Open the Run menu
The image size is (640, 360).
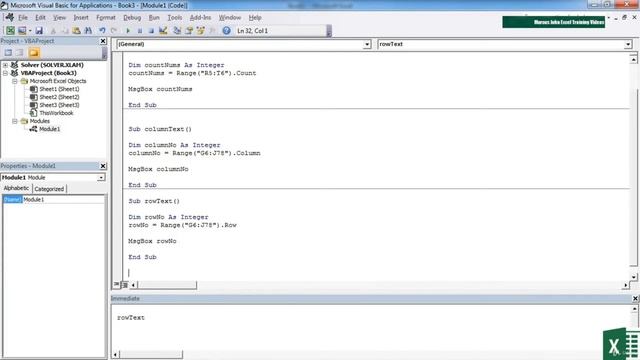point(154,18)
